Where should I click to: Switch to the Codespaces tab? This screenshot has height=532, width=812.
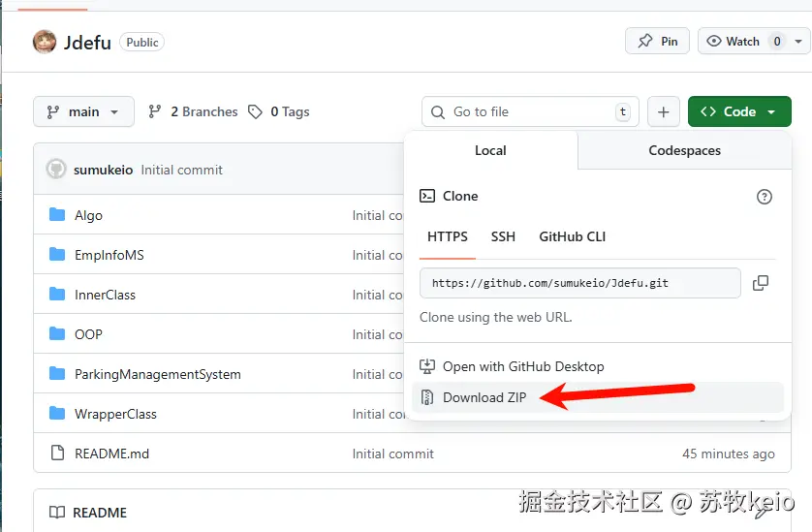click(685, 150)
